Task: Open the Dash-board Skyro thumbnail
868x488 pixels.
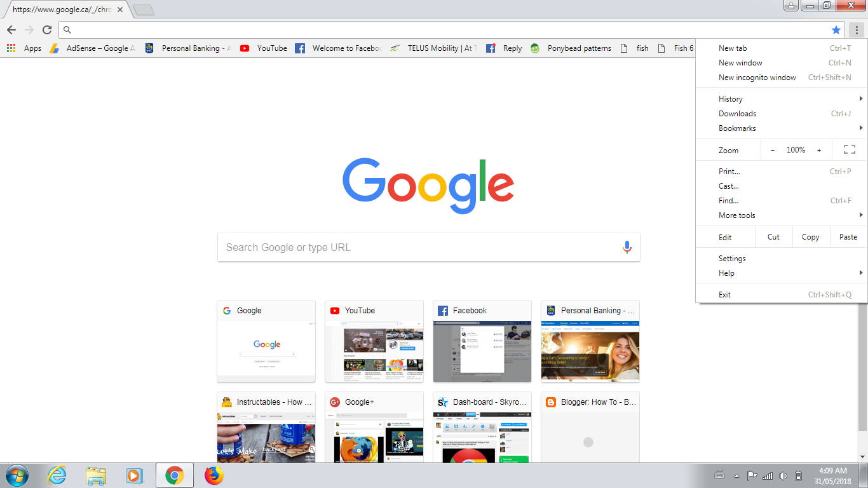Action: pos(482,427)
